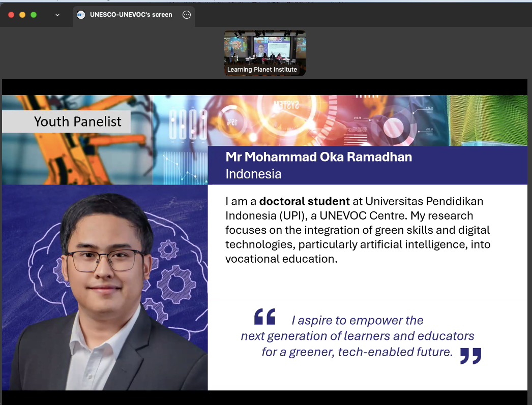The image size is (532, 405).
Task: Expand the window chevron dropdown
Action: pos(57,15)
